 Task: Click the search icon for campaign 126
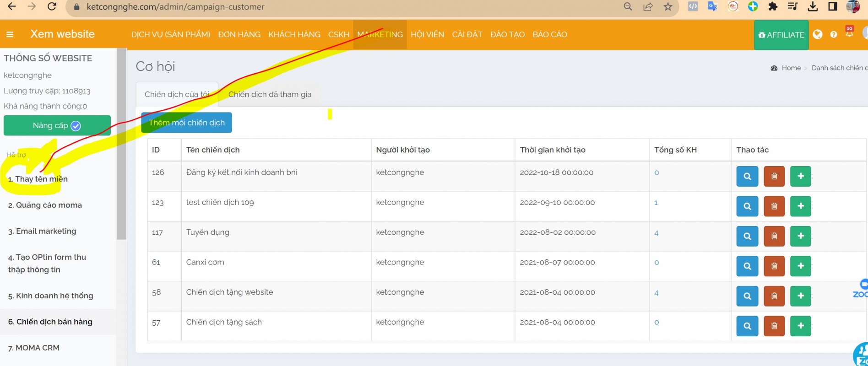coord(747,177)
